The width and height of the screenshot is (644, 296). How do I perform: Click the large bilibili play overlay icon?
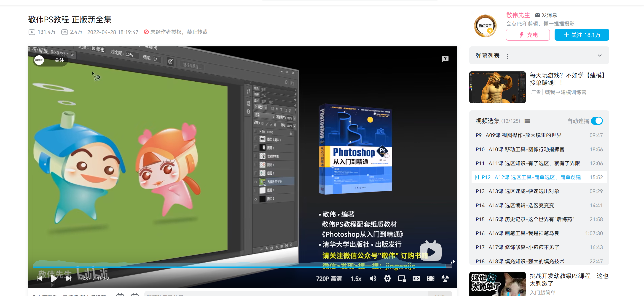tap(430, 251)
